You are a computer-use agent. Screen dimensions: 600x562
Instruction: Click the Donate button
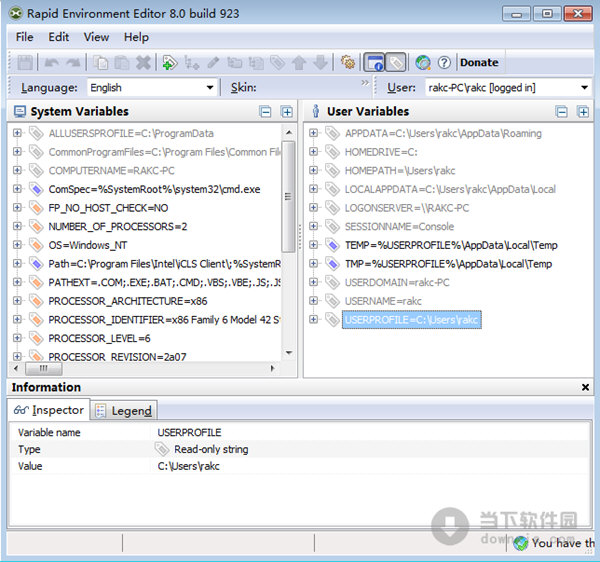click(x=479, y=62)
